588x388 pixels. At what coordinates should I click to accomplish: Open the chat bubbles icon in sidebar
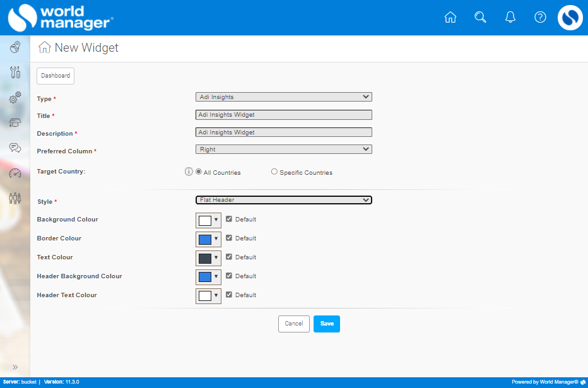(x=15, y=148)
